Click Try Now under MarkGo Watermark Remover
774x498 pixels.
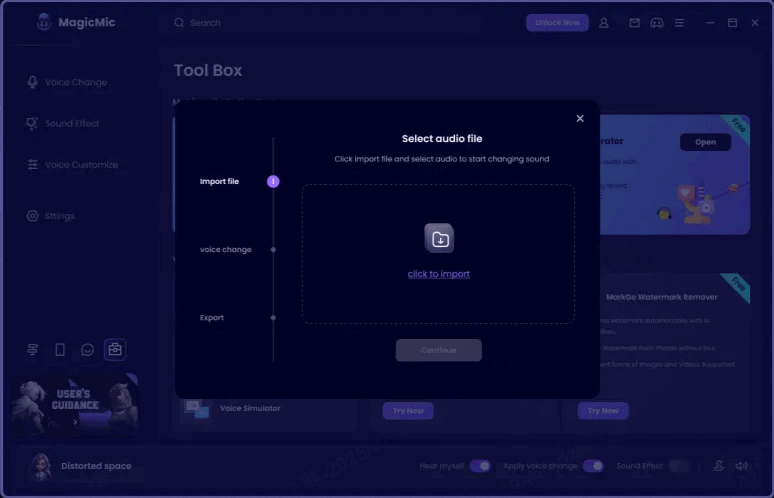pyautogui.click(x=603, y=411)
